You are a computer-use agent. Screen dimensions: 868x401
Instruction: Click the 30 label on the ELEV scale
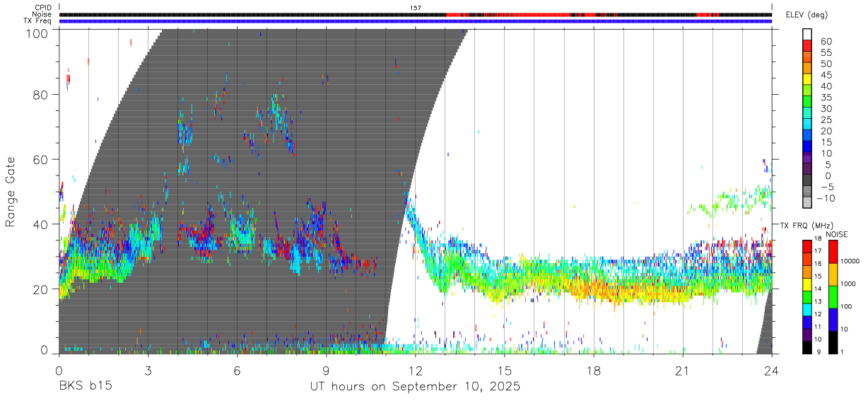coord(827,108)
